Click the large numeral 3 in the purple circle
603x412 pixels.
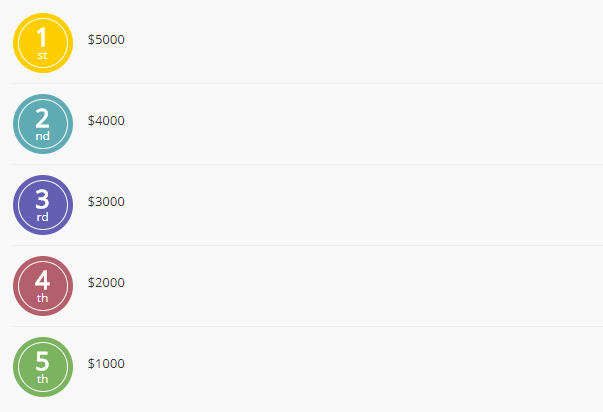tap(42, 198)
